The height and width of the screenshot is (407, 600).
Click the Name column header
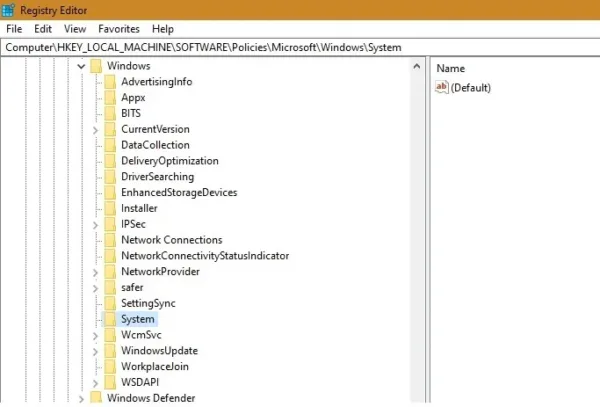(451, 68)
